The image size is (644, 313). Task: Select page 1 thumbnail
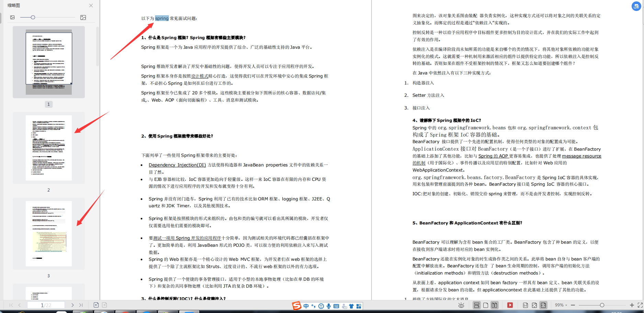point(49,62)
